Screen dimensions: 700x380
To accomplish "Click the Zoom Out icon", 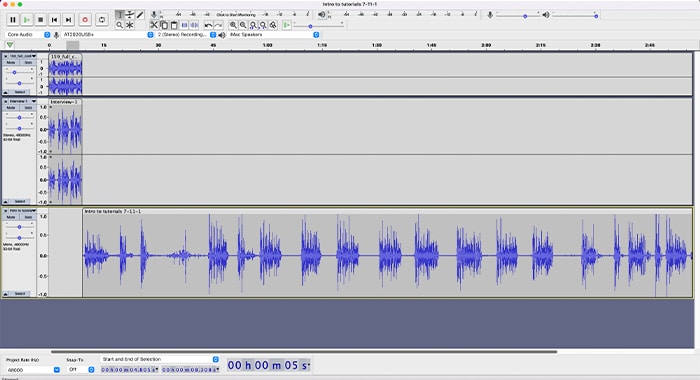I will pyautogui.click(x=243, y=25).
